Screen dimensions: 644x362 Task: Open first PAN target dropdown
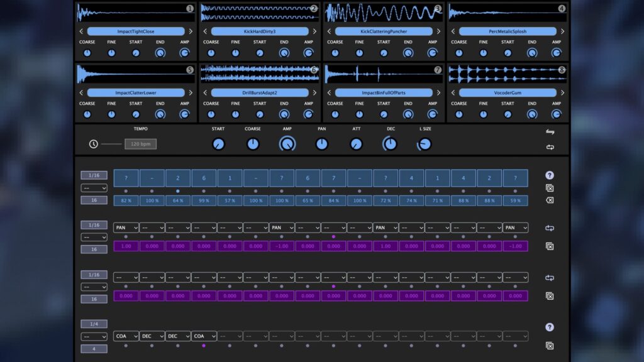tap(126, 228)
